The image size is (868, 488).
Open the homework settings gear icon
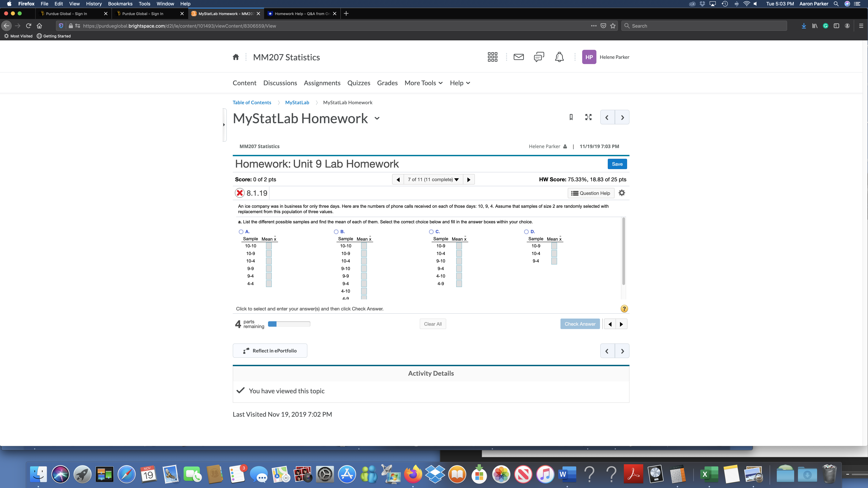click(622, 193)
